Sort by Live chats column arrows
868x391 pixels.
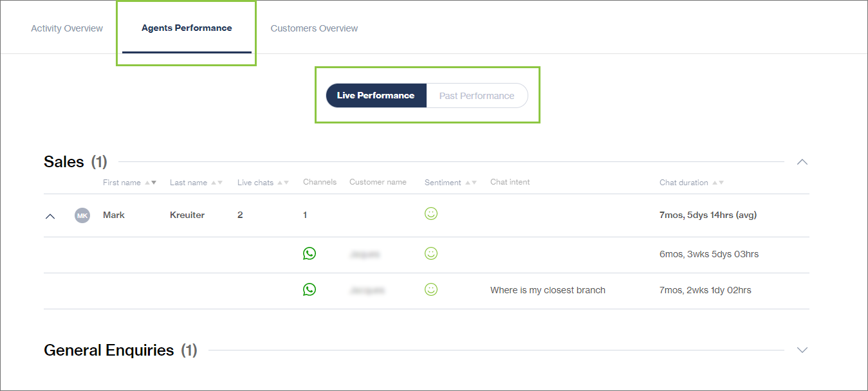pyautogui.click(x=283, y=183)
